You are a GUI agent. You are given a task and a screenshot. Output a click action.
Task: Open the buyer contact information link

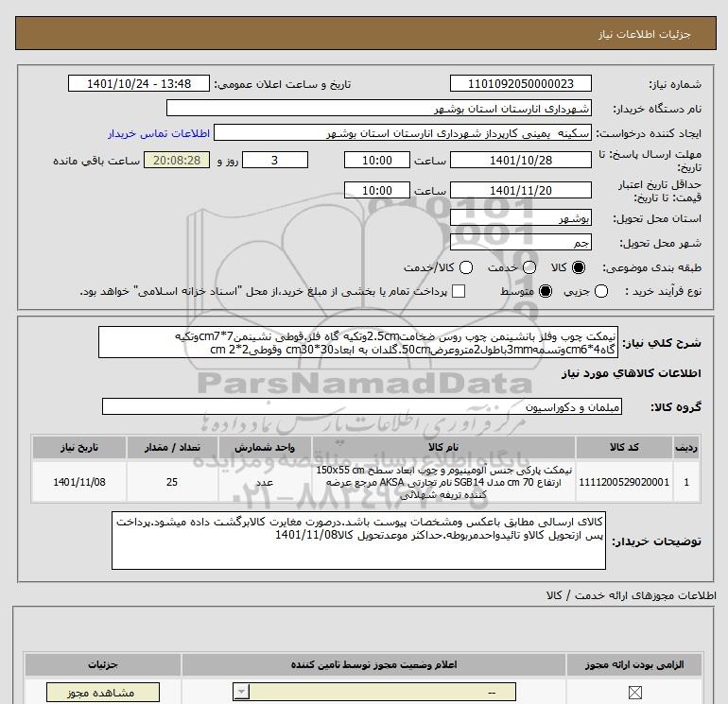pyautogui.click(x=159, y=133)
